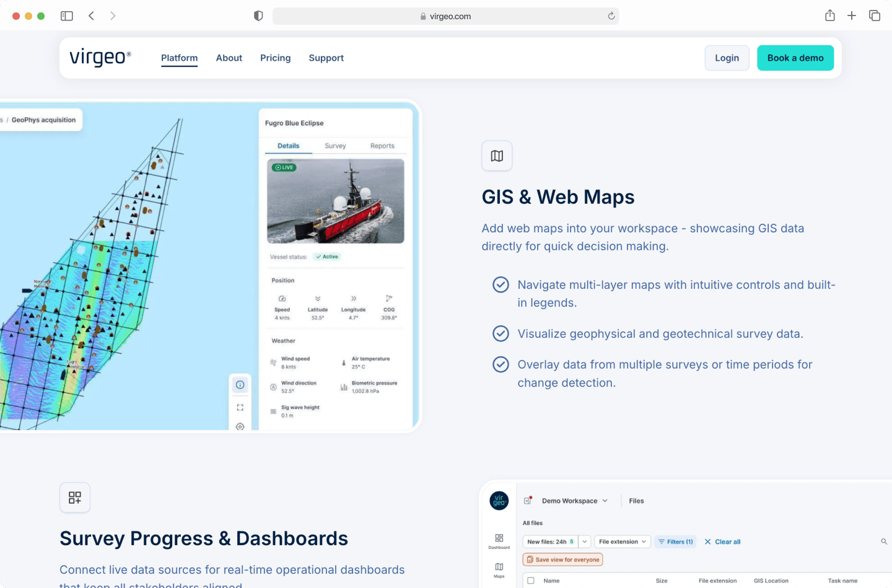The image size is (892, 588).
Task: Click the Task name column header
Action: pos(842,581)
